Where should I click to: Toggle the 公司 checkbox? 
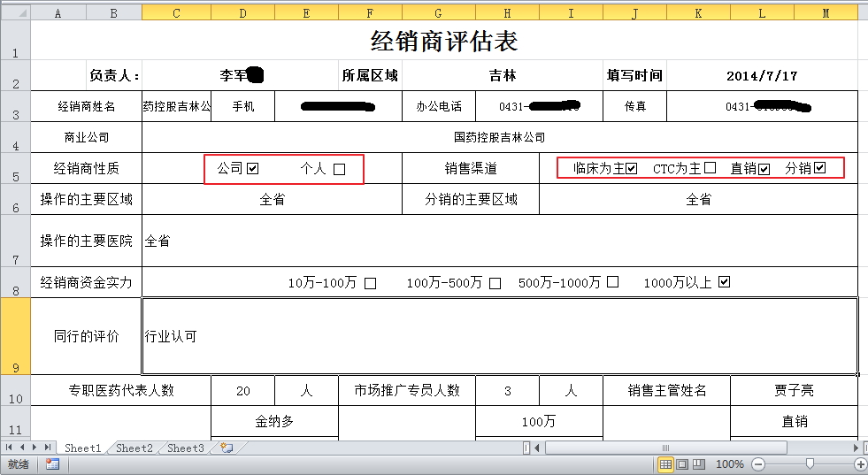pos(252,168)
